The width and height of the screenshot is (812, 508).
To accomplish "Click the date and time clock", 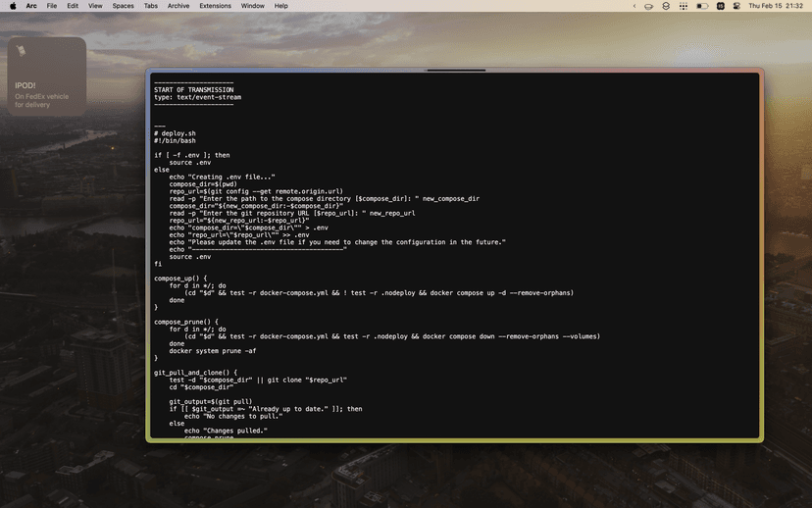I will point(776,6).
